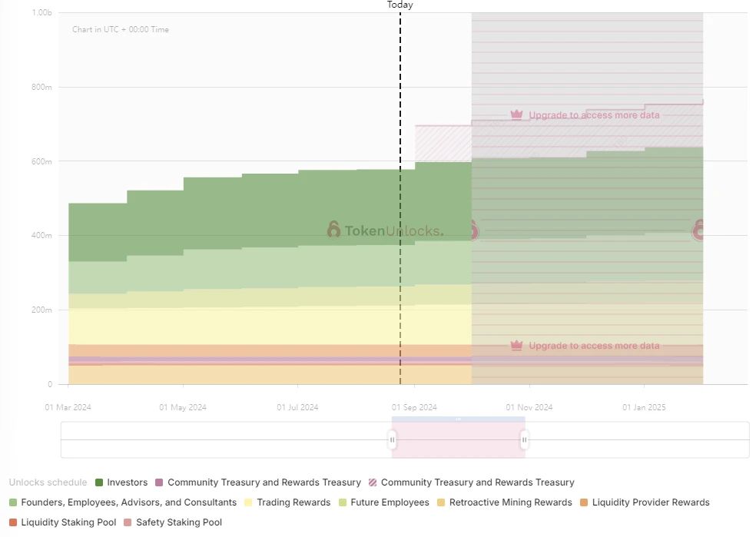Toggle Founders, Employees, Advisors, and Consultants series
The height and width of the screenshot is (537, 756).
tap(128, 502)
